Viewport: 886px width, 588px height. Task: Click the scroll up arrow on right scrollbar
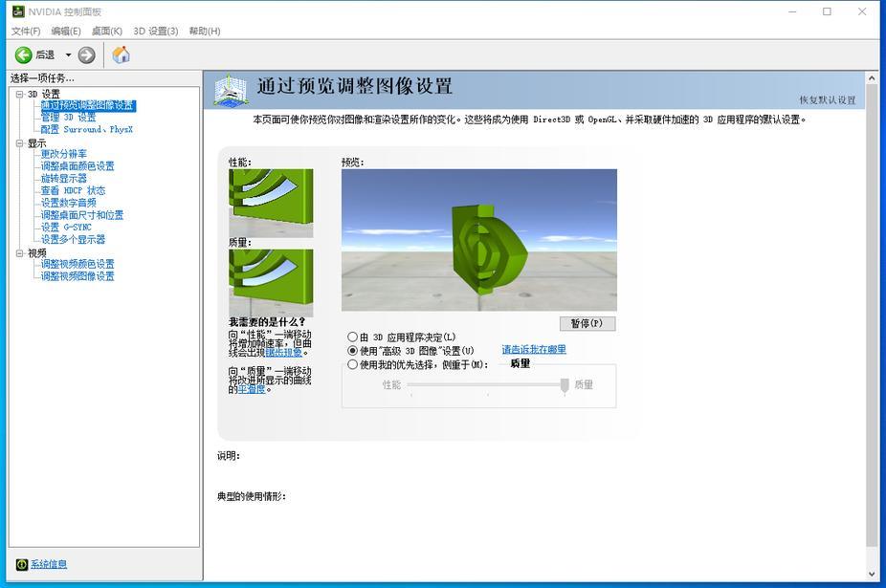pos(872,78)
